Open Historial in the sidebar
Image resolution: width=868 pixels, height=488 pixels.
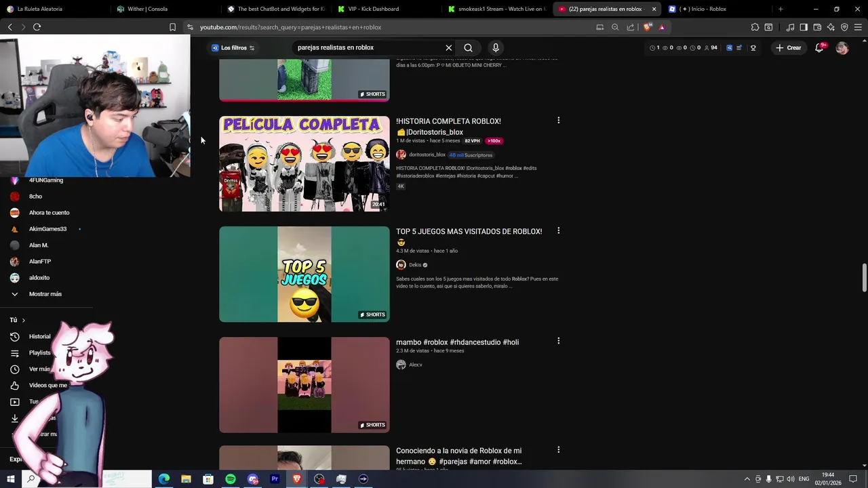coord(39,337)
